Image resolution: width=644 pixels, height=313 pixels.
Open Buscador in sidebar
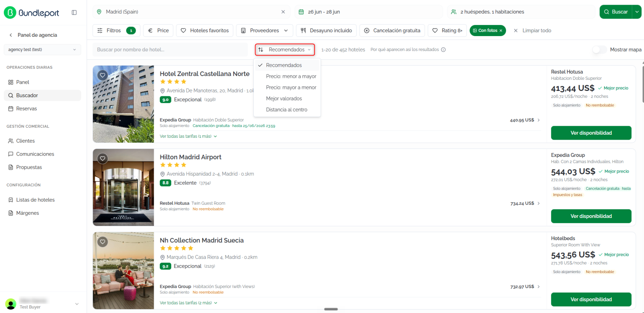point(42,96)
